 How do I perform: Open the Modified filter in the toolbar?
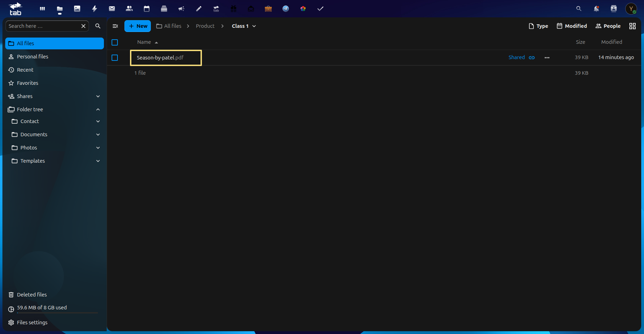click(572, 26)
